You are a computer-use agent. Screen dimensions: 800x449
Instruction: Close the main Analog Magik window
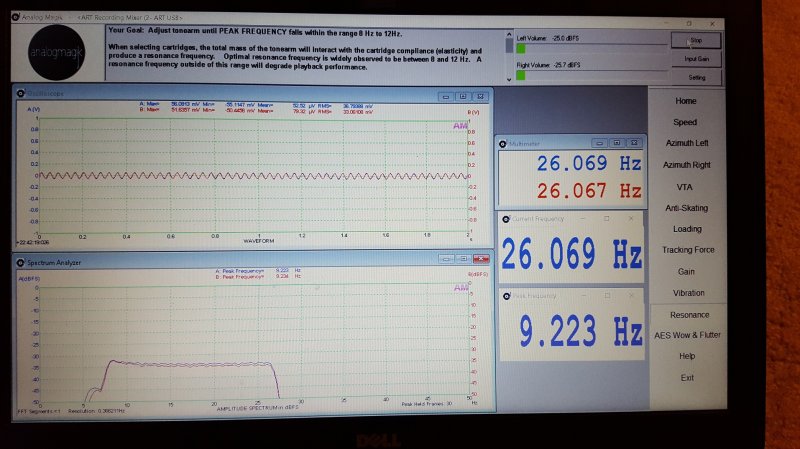click(x=712, y=24)
